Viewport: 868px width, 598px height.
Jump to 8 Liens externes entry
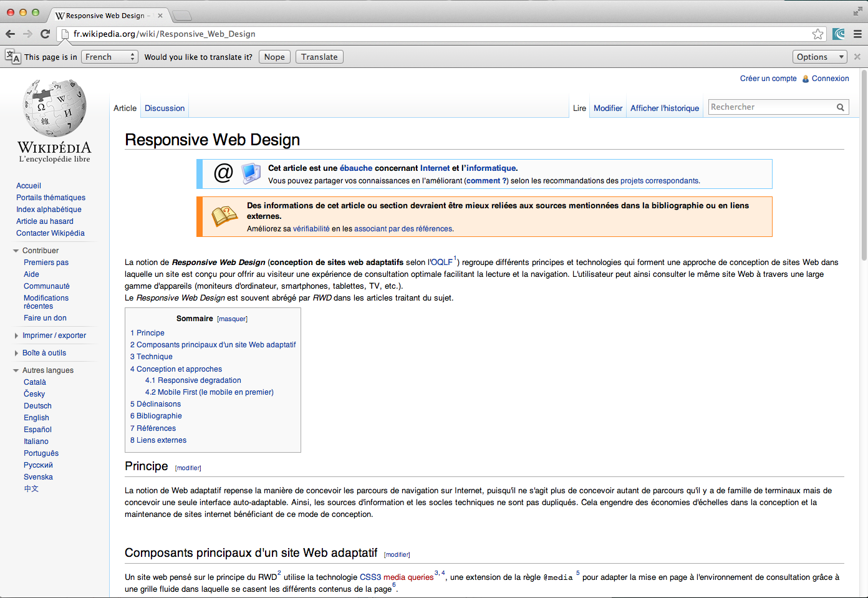(x=158, y=440)
